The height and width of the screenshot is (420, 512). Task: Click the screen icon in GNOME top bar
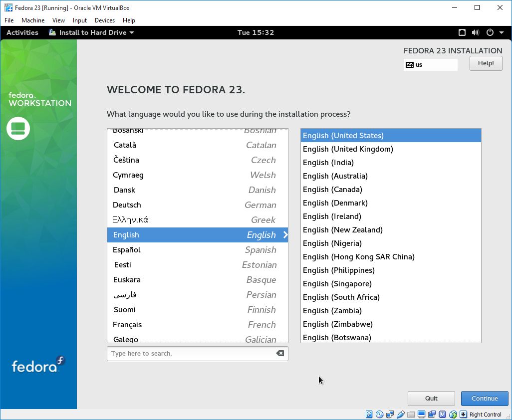pyautogui.click(x=462, y=32)
